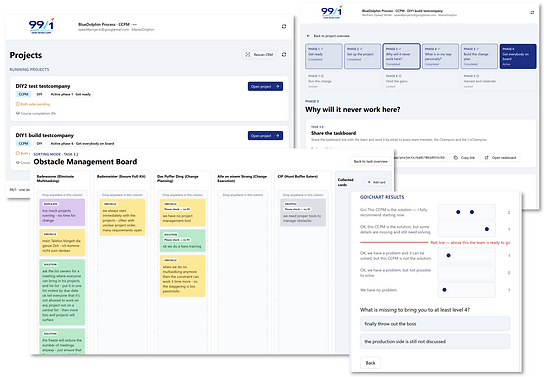The image size is (544, 377).
Task: Click the Open taskboard button
Action: [x=500, y=157]
